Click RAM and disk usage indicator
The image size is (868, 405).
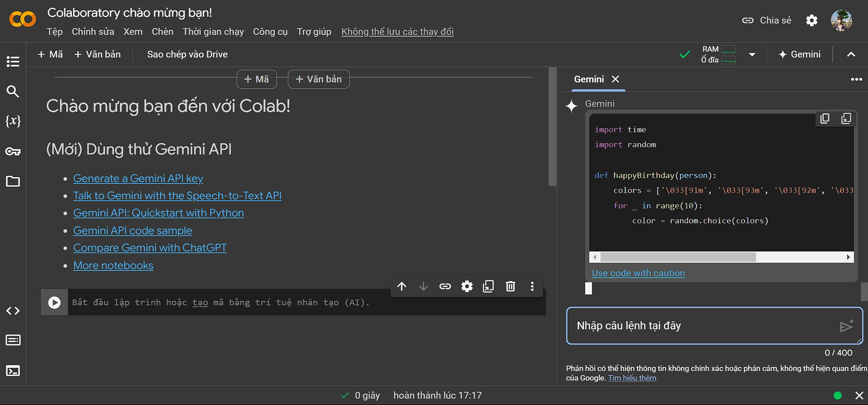[x=718, y=54]
